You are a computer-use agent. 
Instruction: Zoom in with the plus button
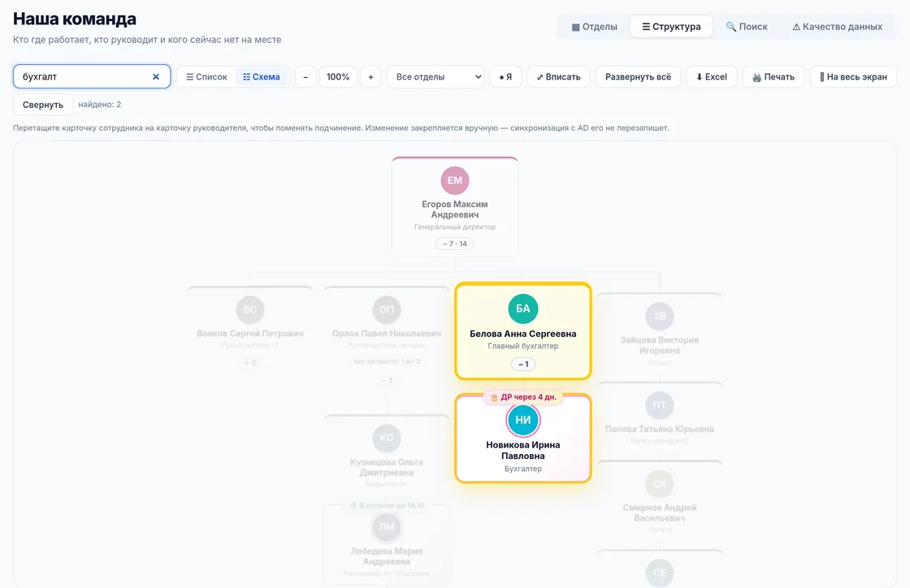pos(370,76)
